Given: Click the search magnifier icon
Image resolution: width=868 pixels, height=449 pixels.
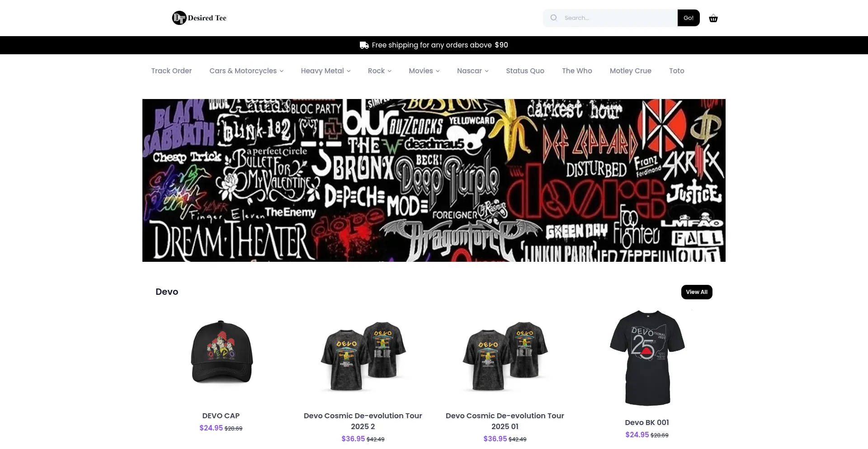Looking at the screenshot, I should (x=554, y=18).
